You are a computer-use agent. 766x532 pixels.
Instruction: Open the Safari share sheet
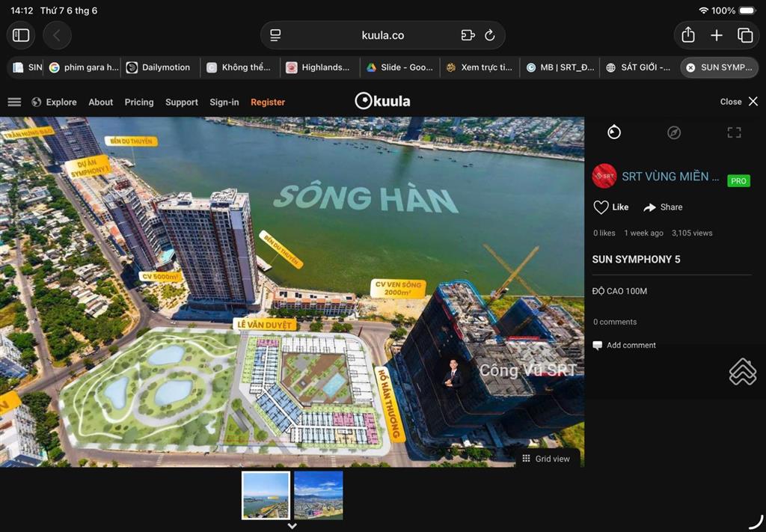click(688, 34)
